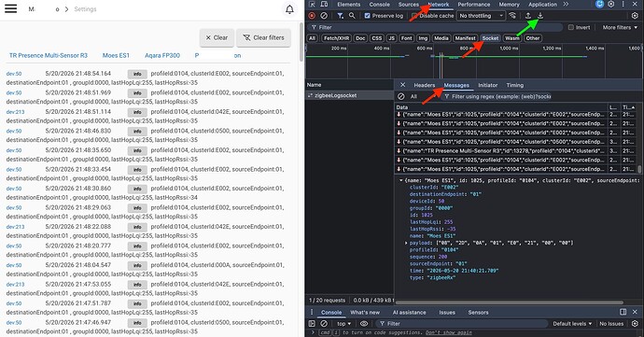
Task: Toggle the device toolbar icon
Action: (324, 4)
